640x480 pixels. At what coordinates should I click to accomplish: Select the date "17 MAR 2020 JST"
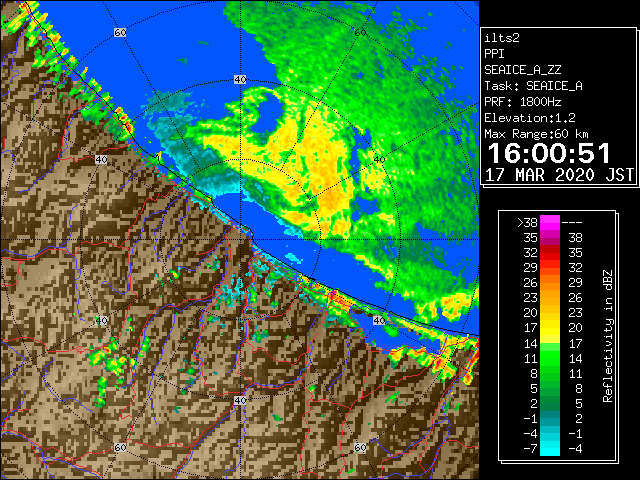pos(560,175)
